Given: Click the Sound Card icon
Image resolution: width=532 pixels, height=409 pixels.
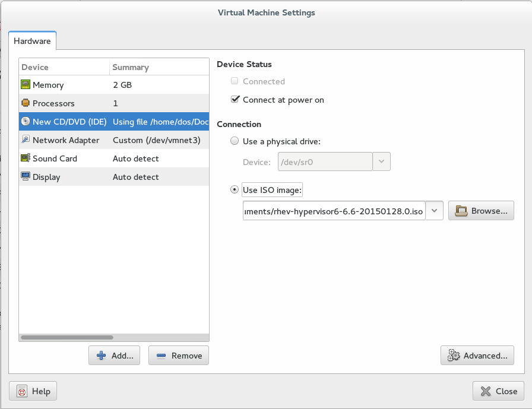Looking at the screenshot, I should click(x=26, y=158).
